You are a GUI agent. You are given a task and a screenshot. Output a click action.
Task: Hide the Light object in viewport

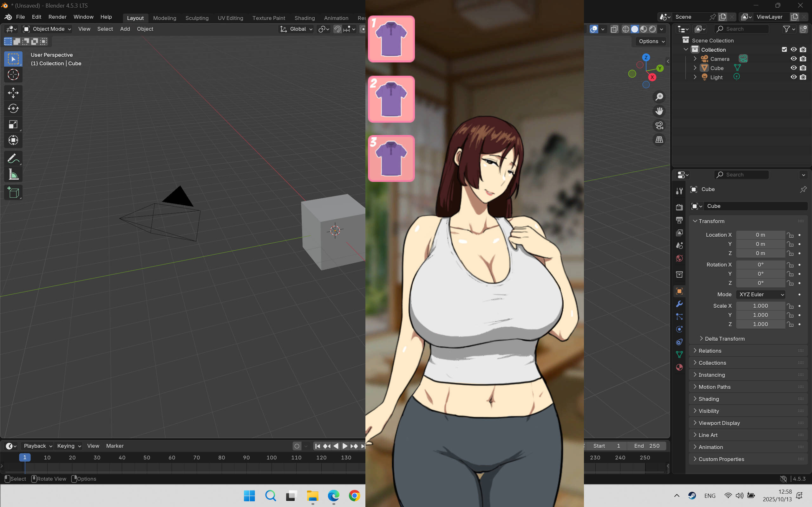point(794,77)
